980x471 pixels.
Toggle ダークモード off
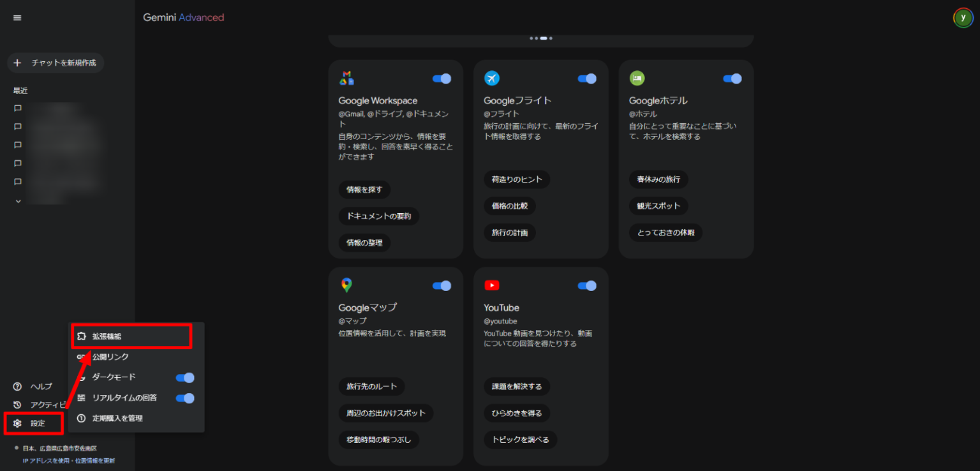click(184, 377)
